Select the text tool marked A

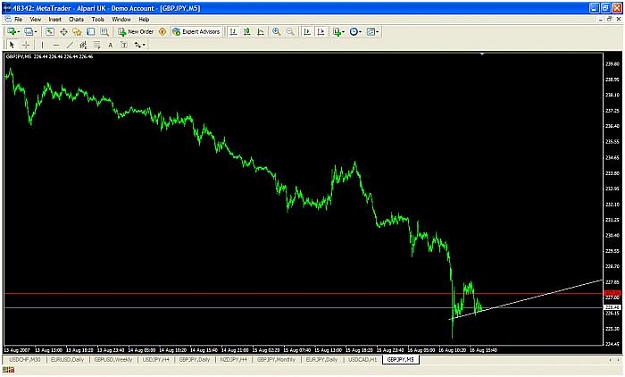click(110, 45)
